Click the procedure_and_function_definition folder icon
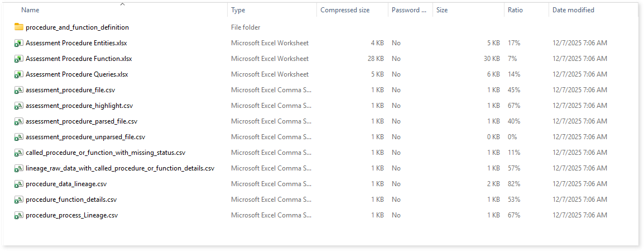 (18, 27)
